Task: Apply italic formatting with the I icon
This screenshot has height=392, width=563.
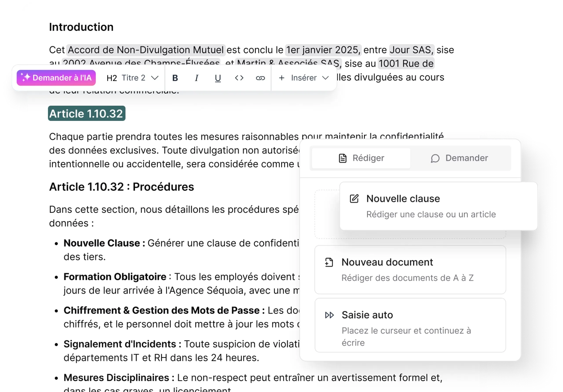Action: (x=196, y=78)
